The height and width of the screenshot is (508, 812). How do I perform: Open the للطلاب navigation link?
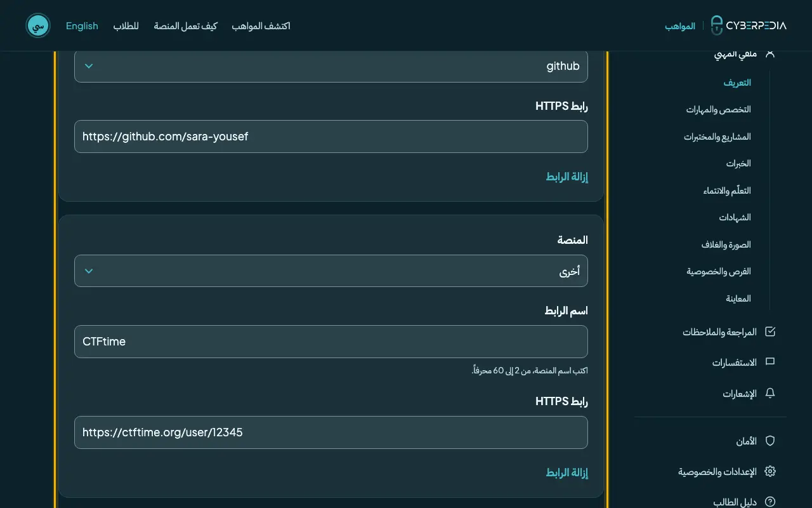[x=126, y=26]
